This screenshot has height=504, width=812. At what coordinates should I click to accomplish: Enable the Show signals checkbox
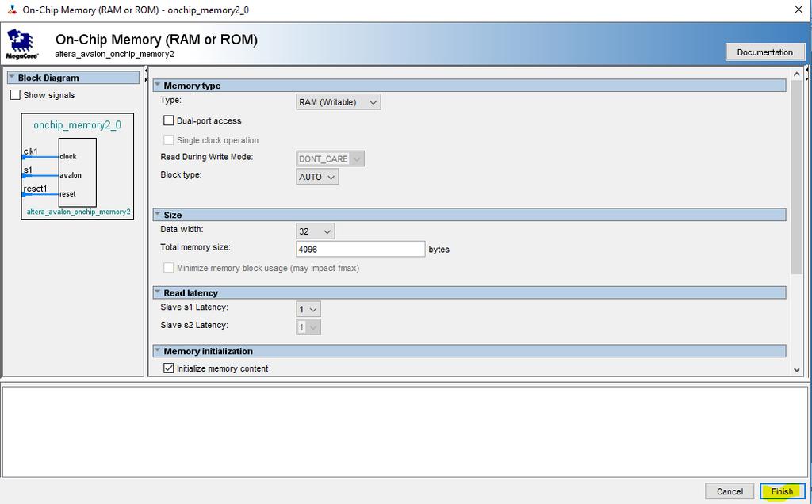[16, 95]
